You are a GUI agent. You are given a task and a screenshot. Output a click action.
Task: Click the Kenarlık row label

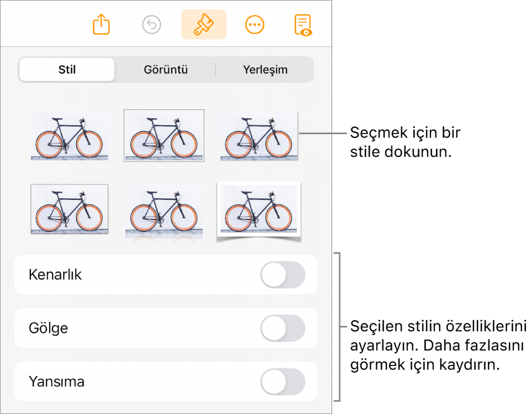click(55, 274)
